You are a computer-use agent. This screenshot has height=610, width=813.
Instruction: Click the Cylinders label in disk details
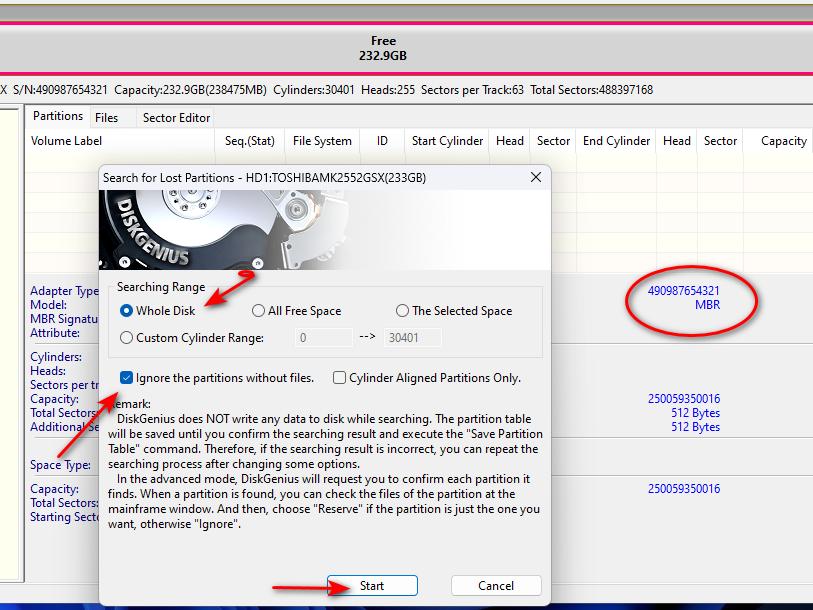pyautogui.click(x=56, y=357)
